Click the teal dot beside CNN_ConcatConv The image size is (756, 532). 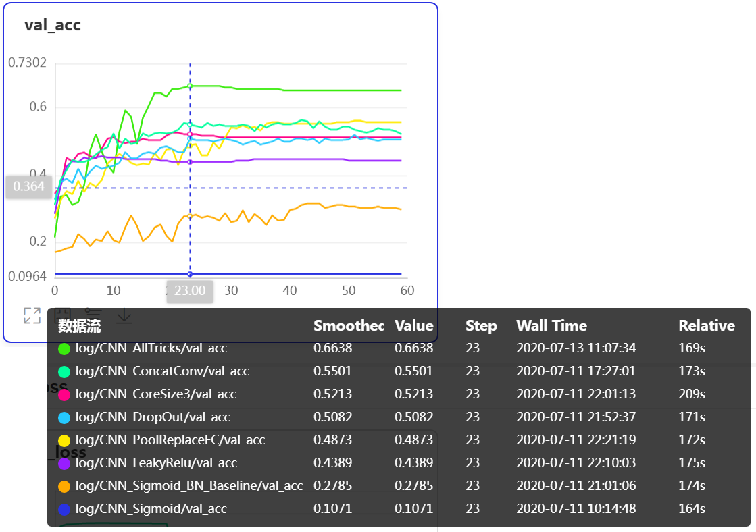click(x=64, y=372)
